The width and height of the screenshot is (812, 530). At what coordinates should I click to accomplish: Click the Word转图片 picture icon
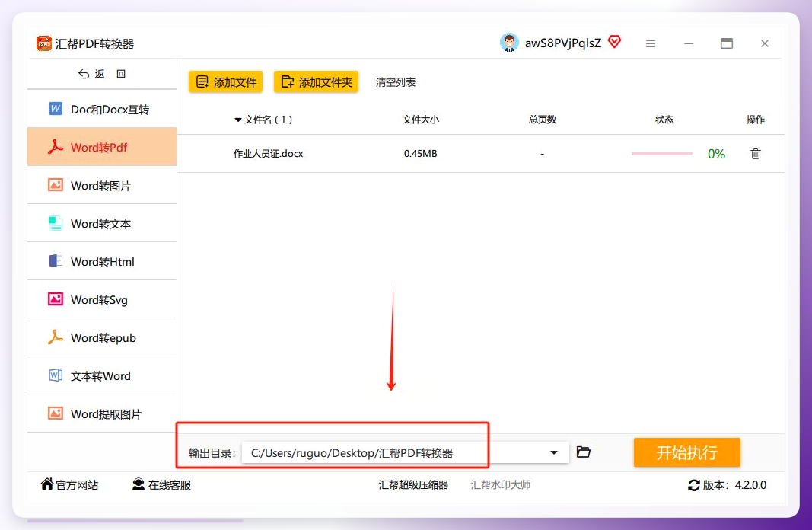(56, 185)
